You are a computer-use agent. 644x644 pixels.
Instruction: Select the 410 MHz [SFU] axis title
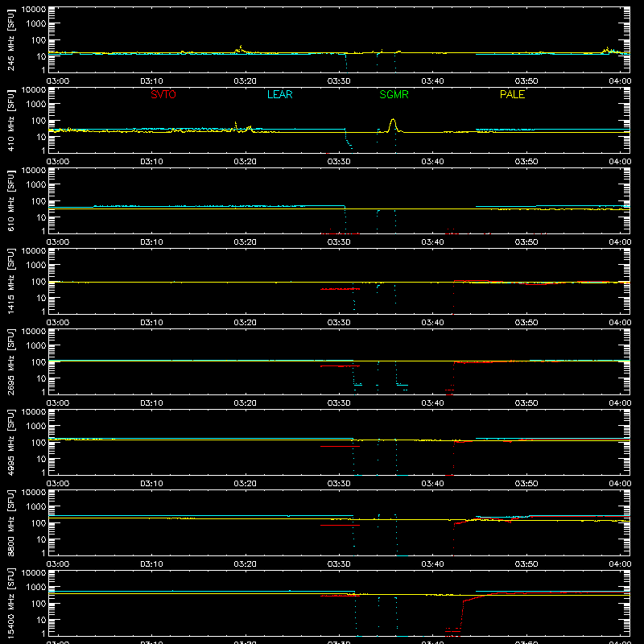coord(10,120)
